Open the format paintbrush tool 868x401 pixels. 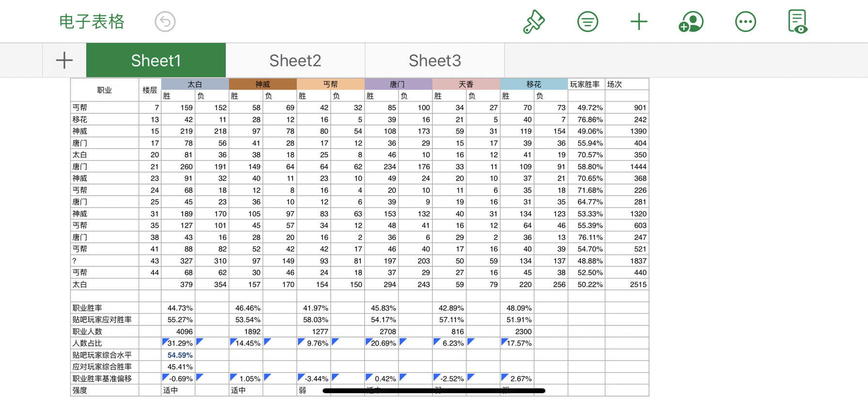pyautogui.click(x=534, y=22)
